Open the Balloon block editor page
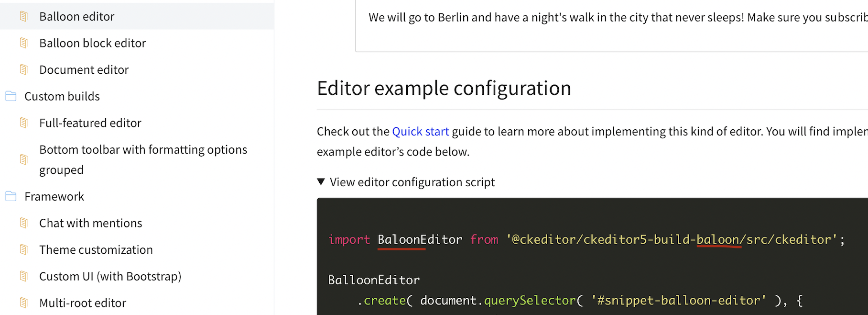868x315 pixels. click(92, 43)
